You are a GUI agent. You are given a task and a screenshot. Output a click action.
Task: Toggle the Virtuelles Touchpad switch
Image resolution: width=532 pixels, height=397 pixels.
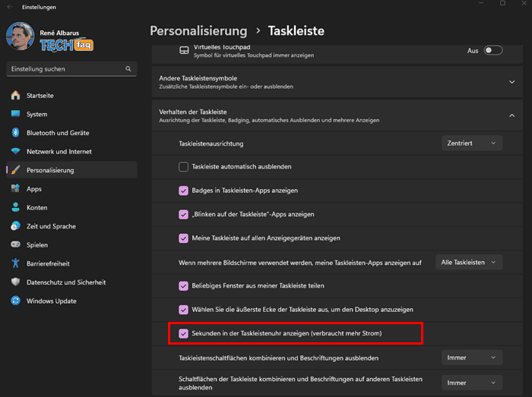(x=493, y=50)
